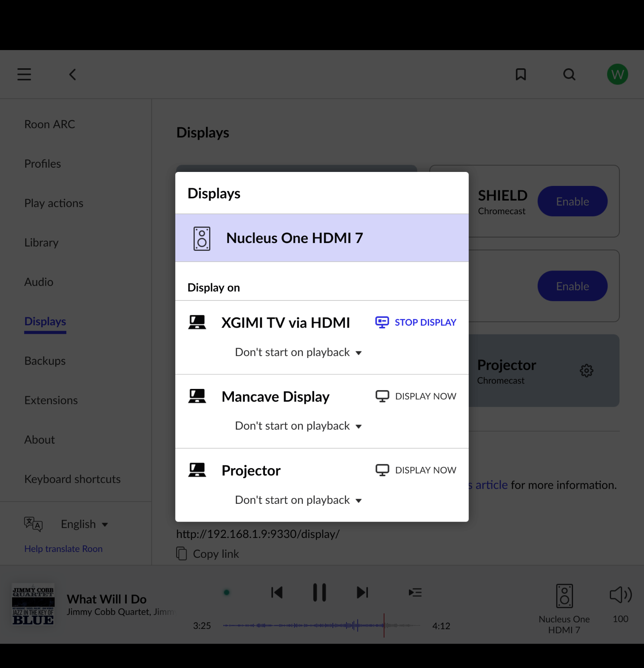644x668 pixels.
Task: Open XGIMI TV playback start dropdown
Action: 298,352
